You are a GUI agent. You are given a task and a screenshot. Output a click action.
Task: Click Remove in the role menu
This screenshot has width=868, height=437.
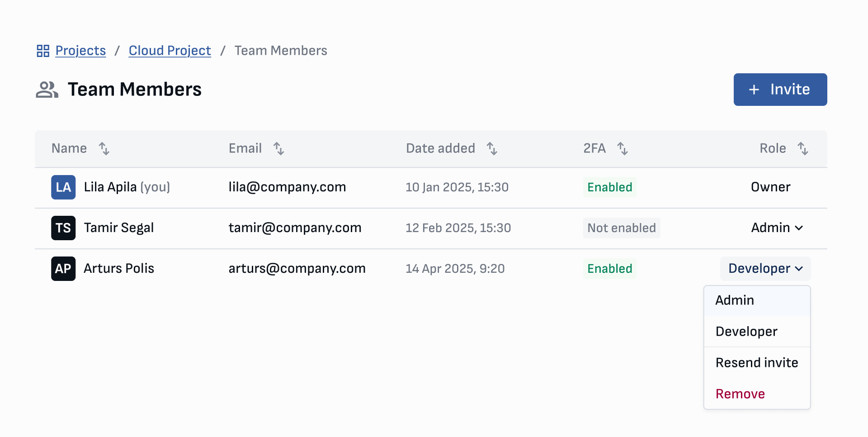point(740,394)
